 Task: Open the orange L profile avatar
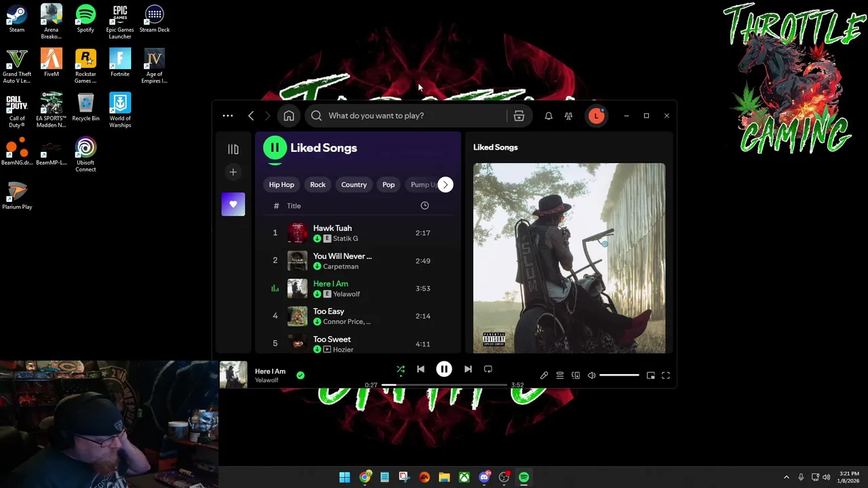[x=596, y=116]
